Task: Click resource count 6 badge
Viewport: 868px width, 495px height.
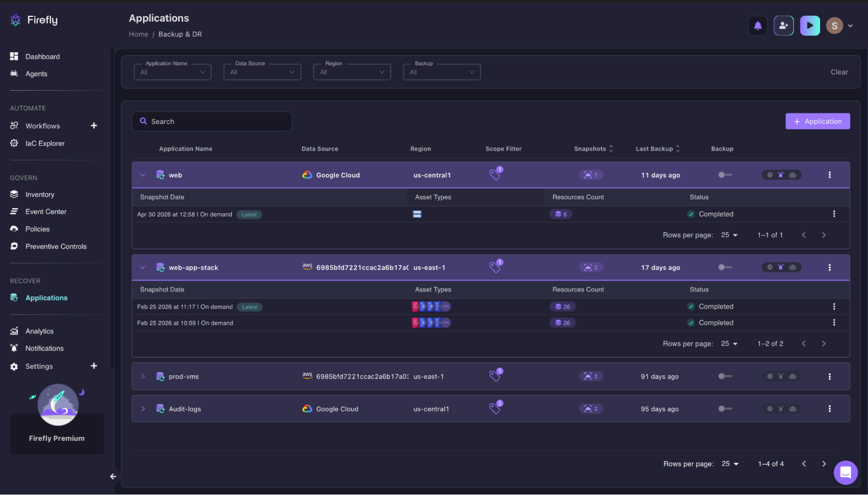Action: point(561,214)
